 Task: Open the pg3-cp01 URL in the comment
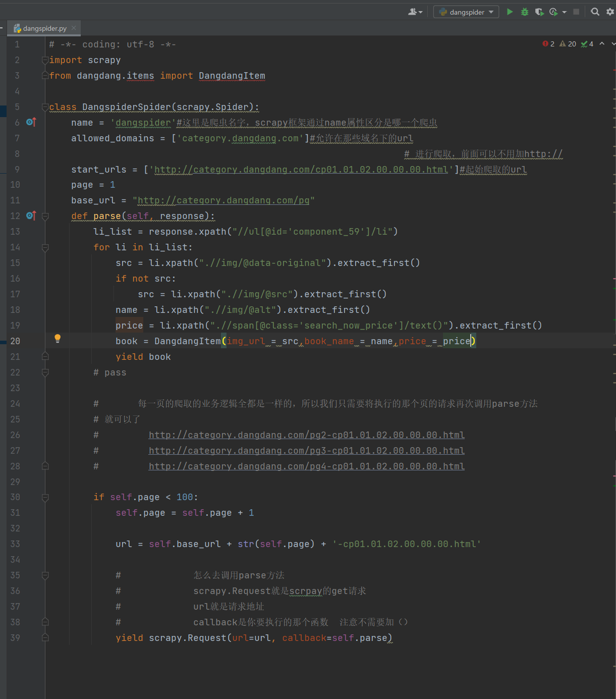[x=307, y=451]
